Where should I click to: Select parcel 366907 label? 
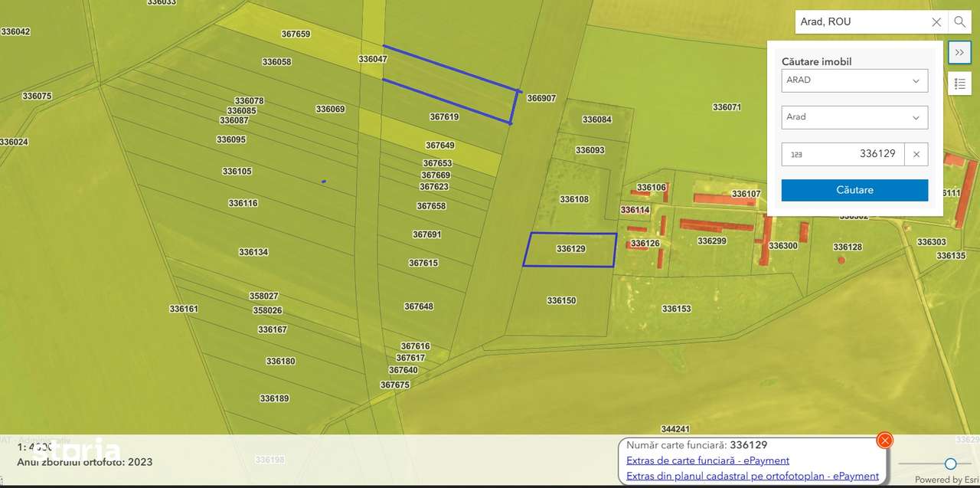[x=541, y=99]
